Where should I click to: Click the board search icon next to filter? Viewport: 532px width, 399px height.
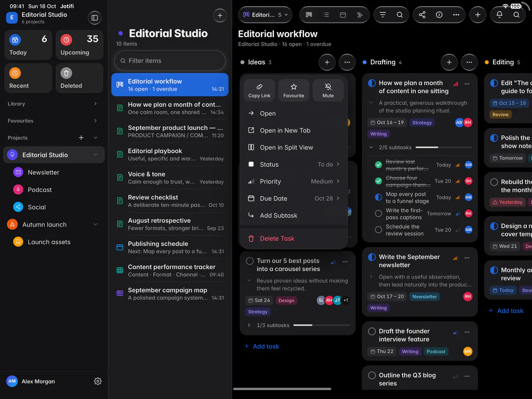(x=400, y=15)
